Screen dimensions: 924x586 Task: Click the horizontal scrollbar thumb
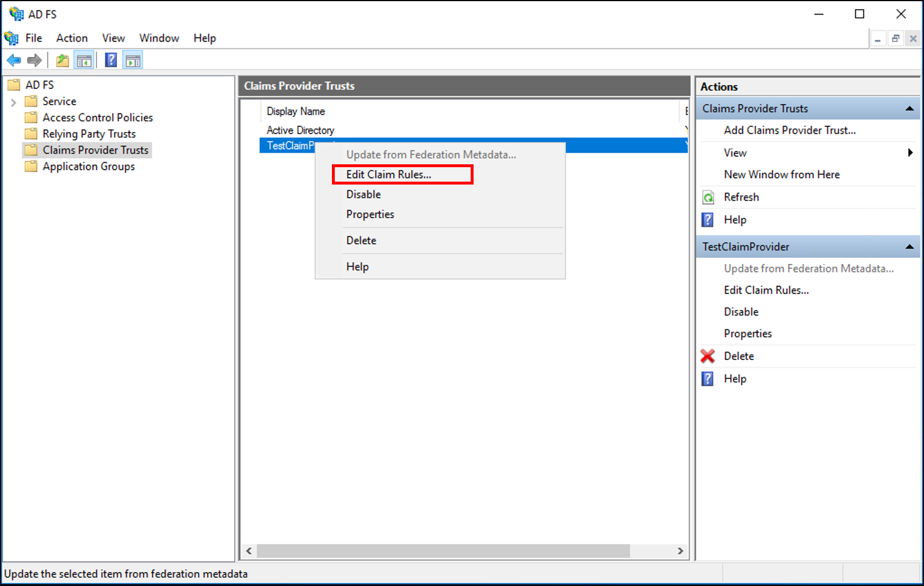click(443, 551)
